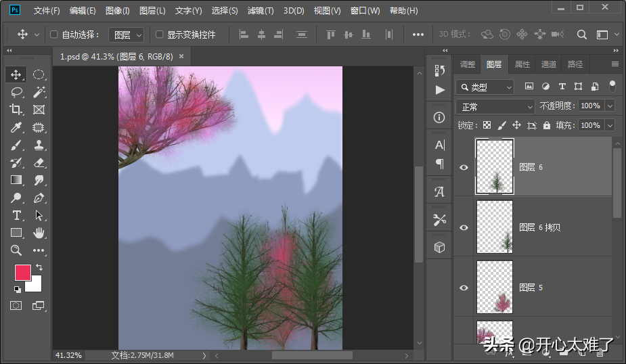
Task: Open the layers panel flyout menu
Action: point(614,64)
